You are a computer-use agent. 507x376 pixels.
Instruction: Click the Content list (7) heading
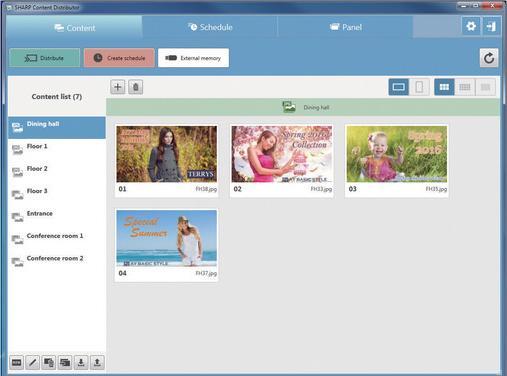click(x=57, y=97)
